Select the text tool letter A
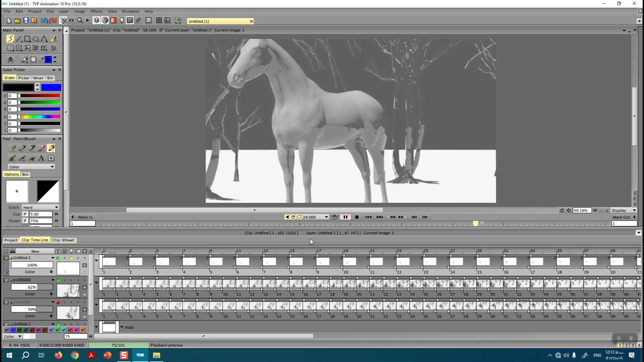Screen dimensions: 644x362 pos(41,158)
